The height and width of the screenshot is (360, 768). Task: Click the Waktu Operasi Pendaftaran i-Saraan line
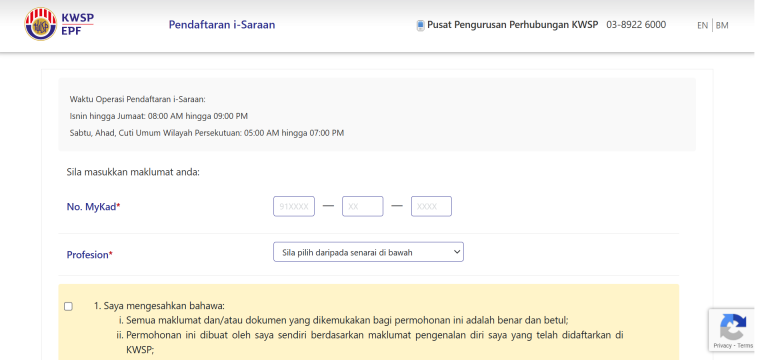click(138, 99)
